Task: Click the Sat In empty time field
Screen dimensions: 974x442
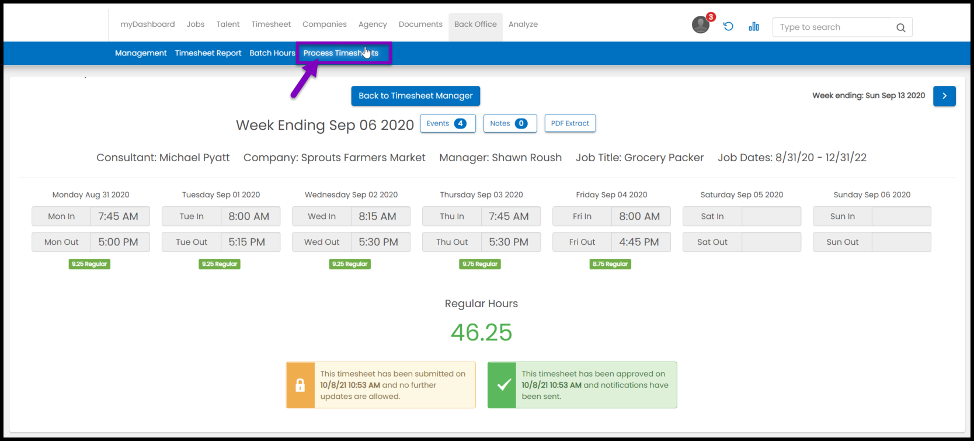Action: (771, 216)
